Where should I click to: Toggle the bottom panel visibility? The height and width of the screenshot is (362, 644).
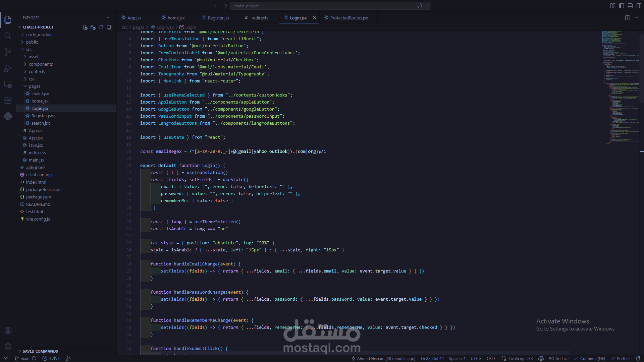630,6
